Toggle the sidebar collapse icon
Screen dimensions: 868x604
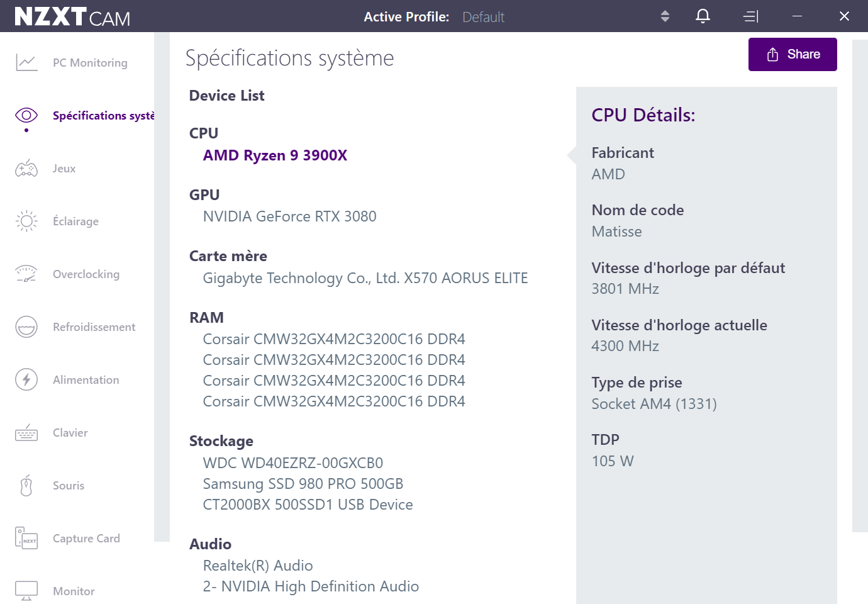[751, 16]
